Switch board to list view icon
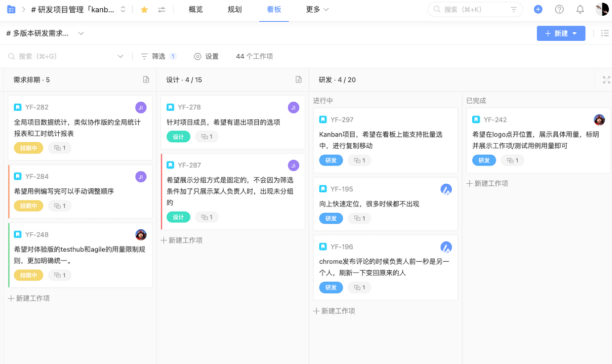 [x=605, y=33]
